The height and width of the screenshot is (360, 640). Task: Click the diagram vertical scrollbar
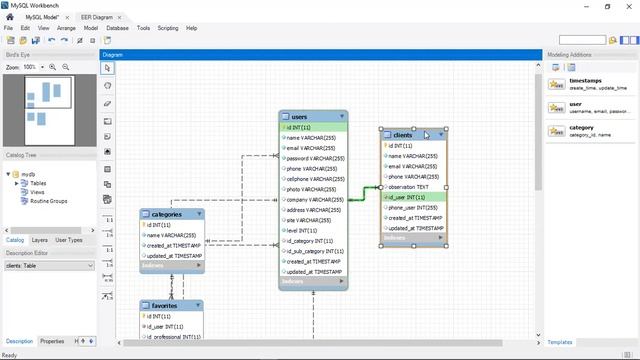pos(538,132)
